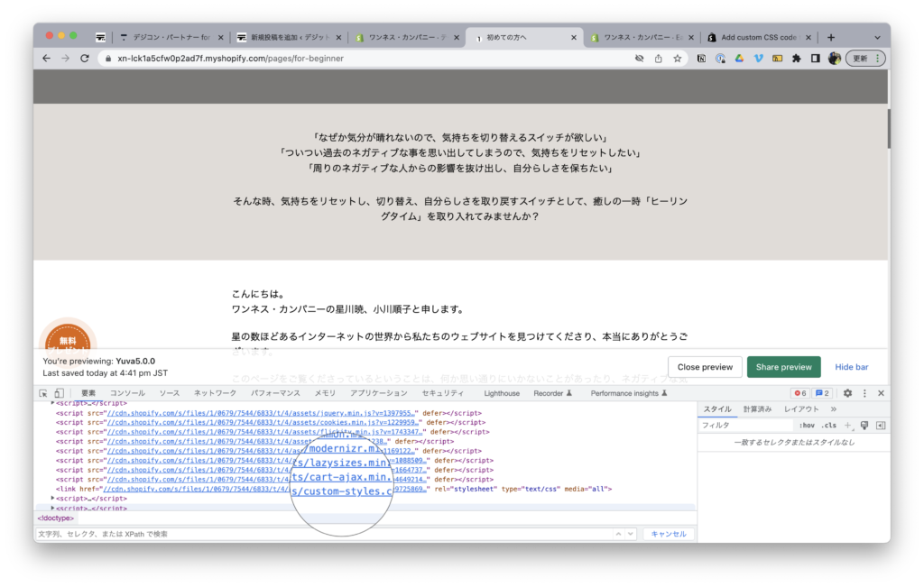Click the フィルタ styles filter field

coord(746,425)
